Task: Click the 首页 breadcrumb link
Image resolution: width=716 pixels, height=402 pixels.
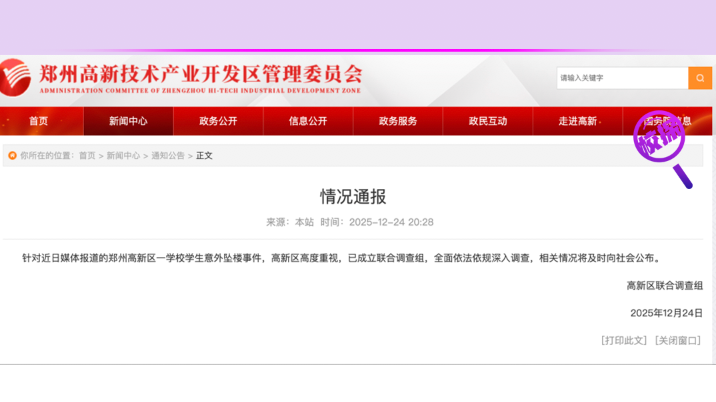Action: coord(87,156)
